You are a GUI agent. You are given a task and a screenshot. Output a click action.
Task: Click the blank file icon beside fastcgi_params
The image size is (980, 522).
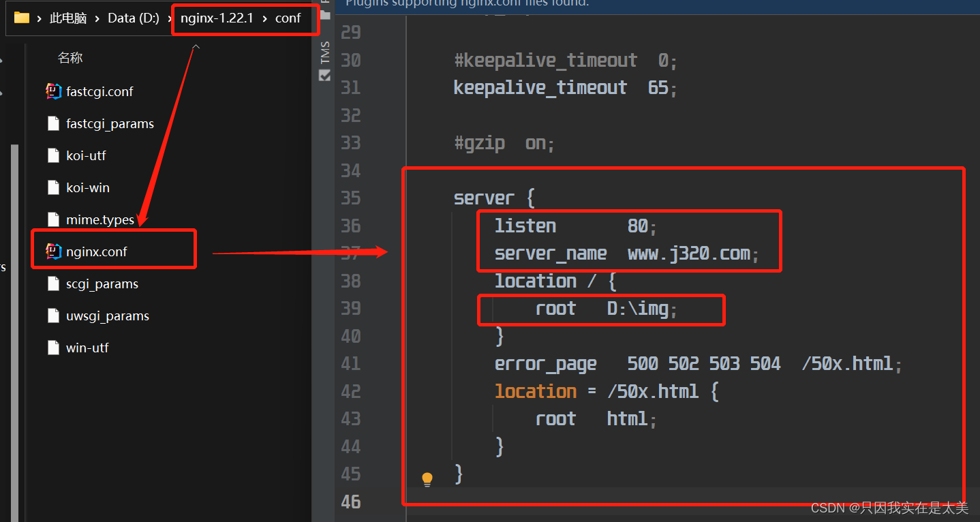[54, 123]
